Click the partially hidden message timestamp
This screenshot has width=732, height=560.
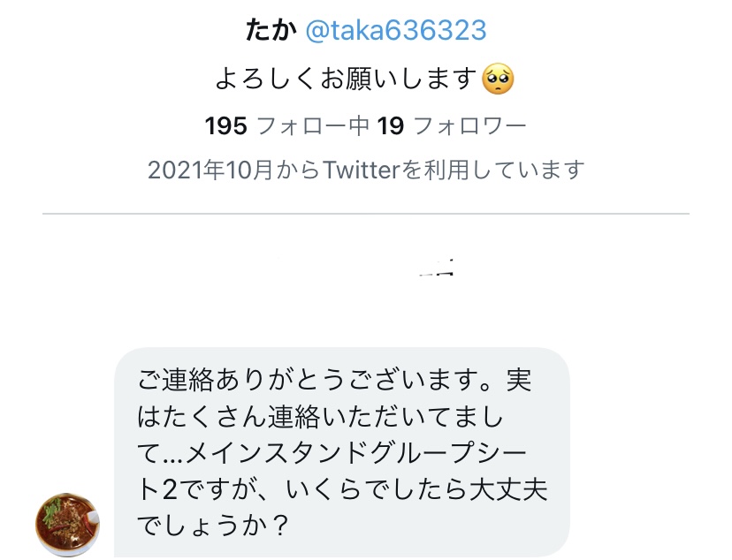437,269
